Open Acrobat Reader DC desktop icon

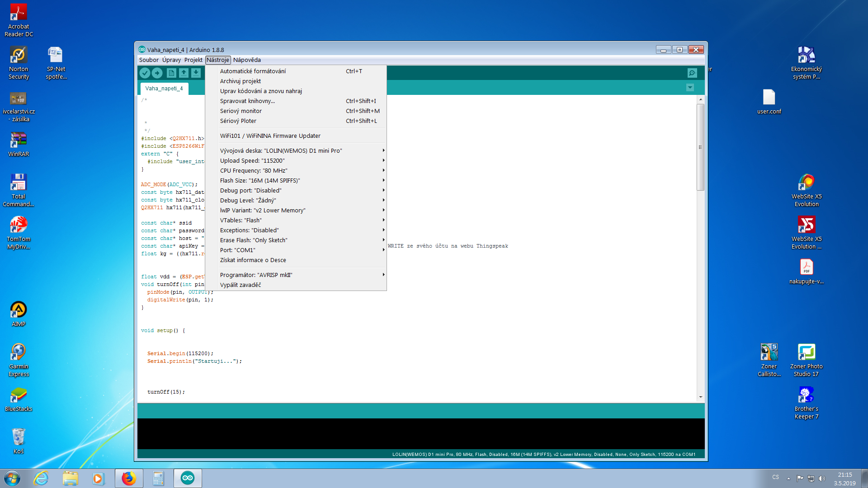(19, 20)
